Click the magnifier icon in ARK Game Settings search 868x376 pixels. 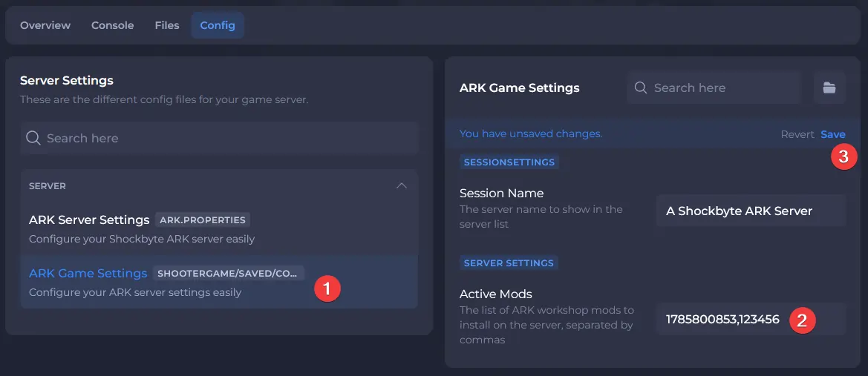(x=641, y=88)
